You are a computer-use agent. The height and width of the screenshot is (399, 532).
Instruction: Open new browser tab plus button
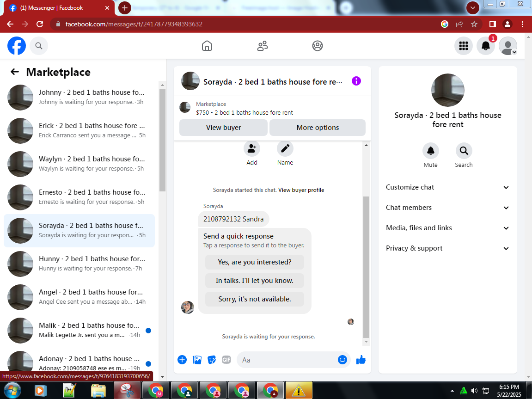124,8
